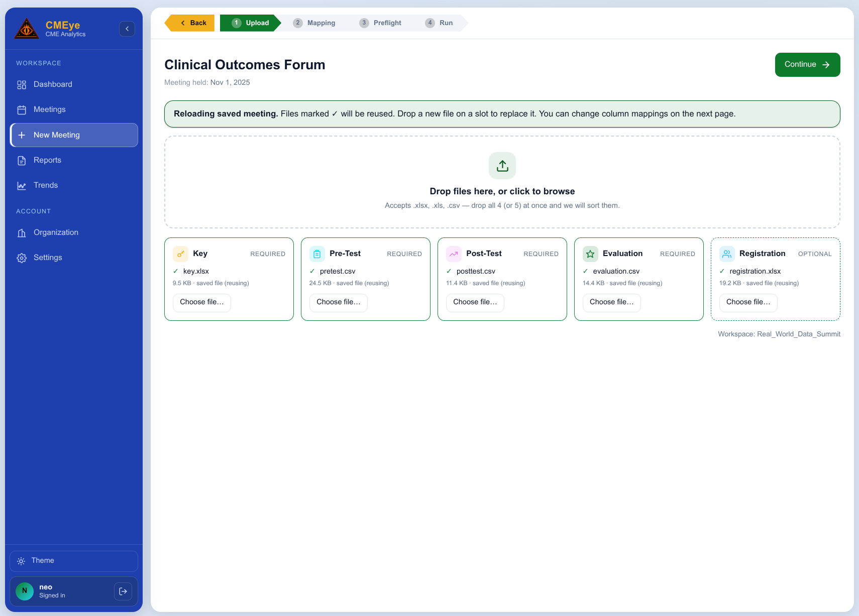
Task: Choose file for the Pre-Test slot
Action: click(x=339, y=303)
